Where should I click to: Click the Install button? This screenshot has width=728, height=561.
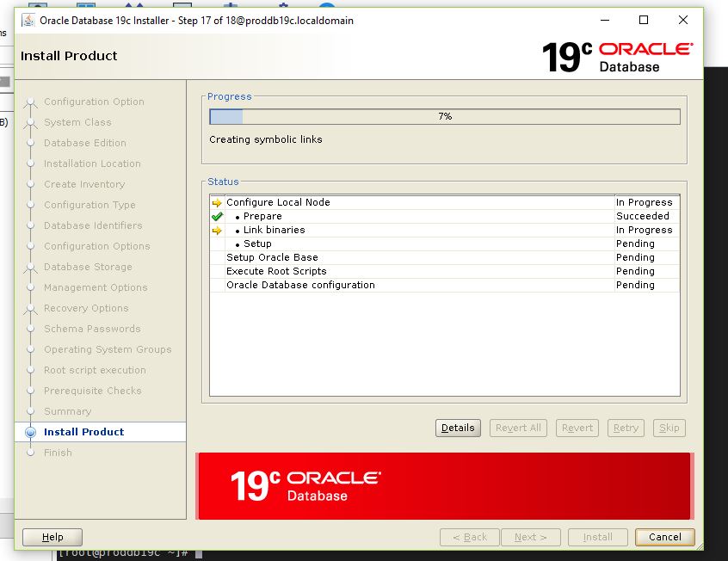coord(597,536)
